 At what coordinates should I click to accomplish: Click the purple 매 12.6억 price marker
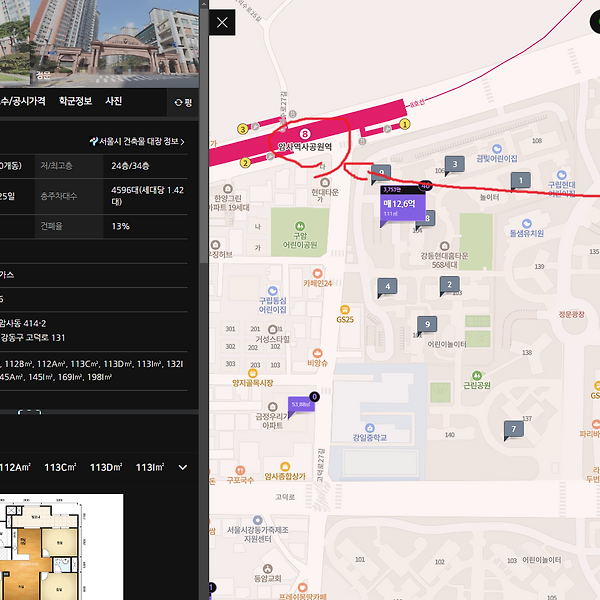403,207
